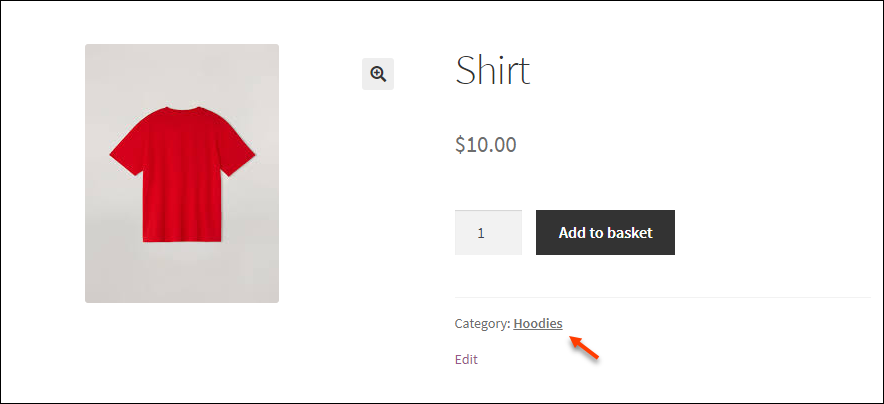Click the red shirt product image
This screenshot has width=884, height=404.
pyautogui.click(x=182, y=174)
